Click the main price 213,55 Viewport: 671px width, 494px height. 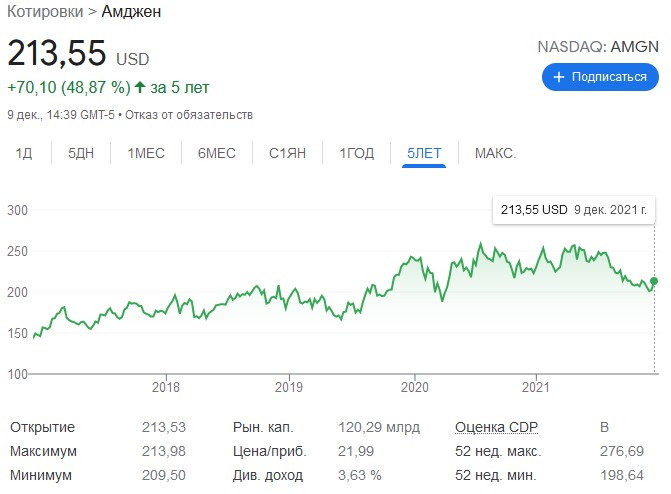(56, 53)
